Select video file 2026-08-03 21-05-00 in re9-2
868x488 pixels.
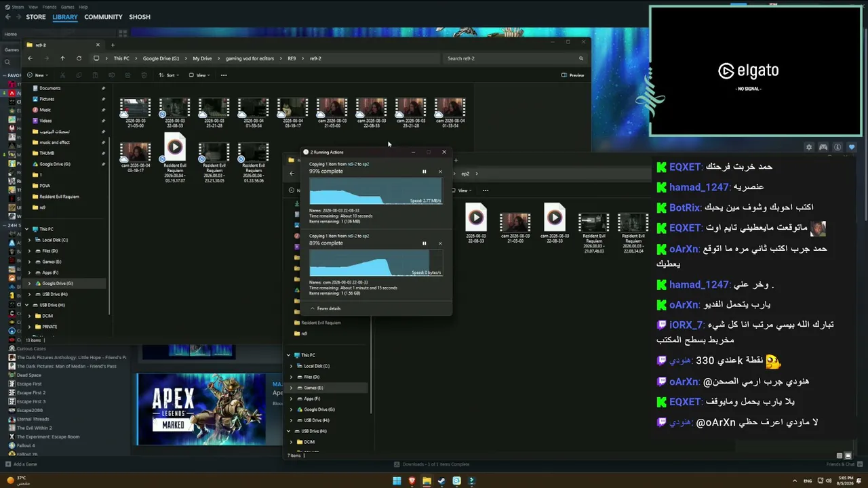point(135,113)
